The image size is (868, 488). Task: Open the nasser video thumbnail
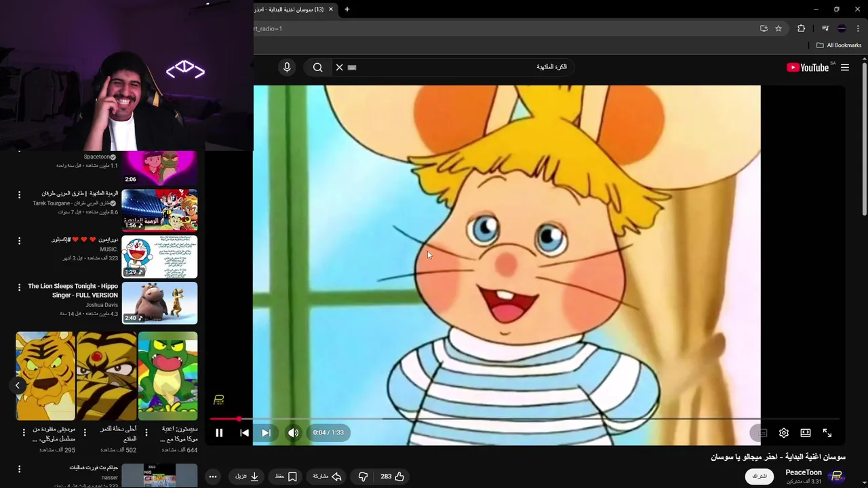[159, 476]
